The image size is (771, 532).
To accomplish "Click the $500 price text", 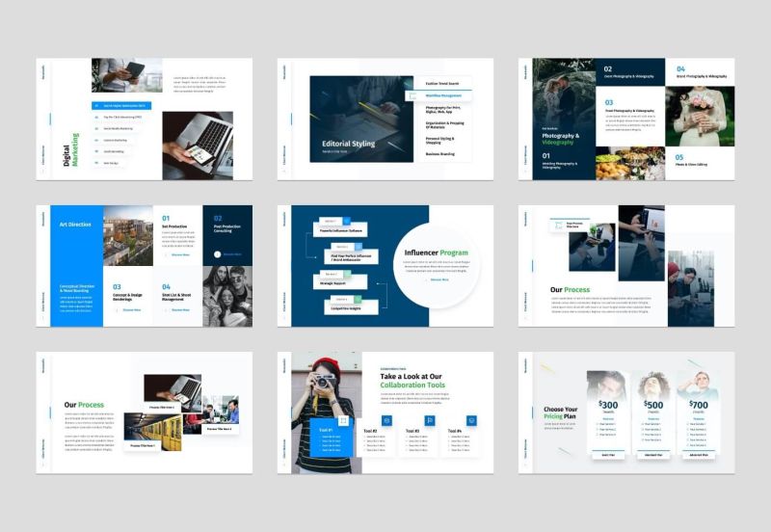I will point(653,405).
